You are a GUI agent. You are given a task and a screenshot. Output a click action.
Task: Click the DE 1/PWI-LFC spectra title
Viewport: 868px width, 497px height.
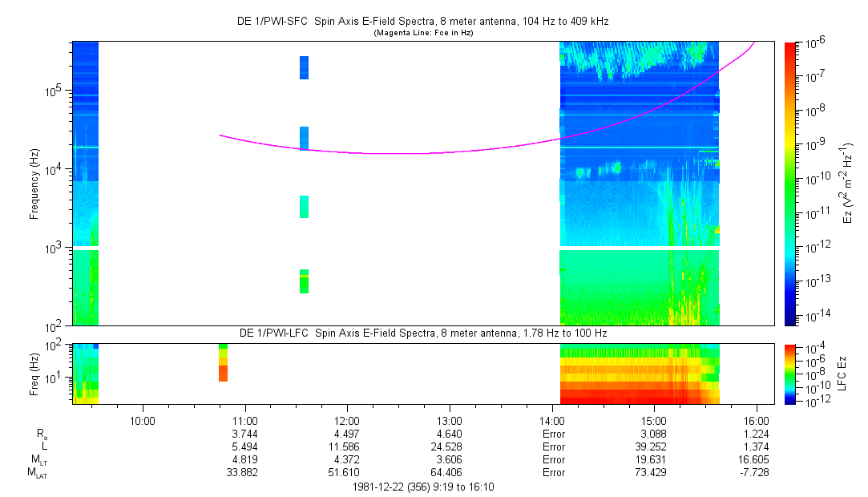[x=423, y=333]
